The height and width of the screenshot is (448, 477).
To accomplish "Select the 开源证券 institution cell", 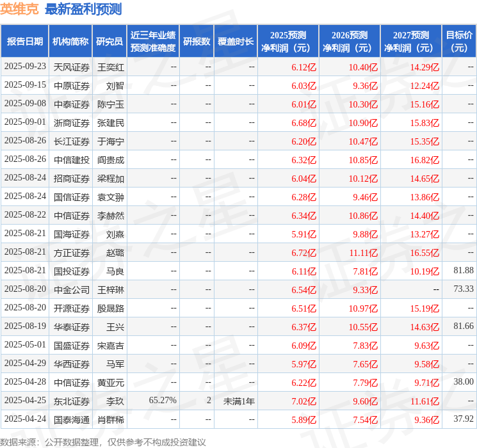I will 72,308.
